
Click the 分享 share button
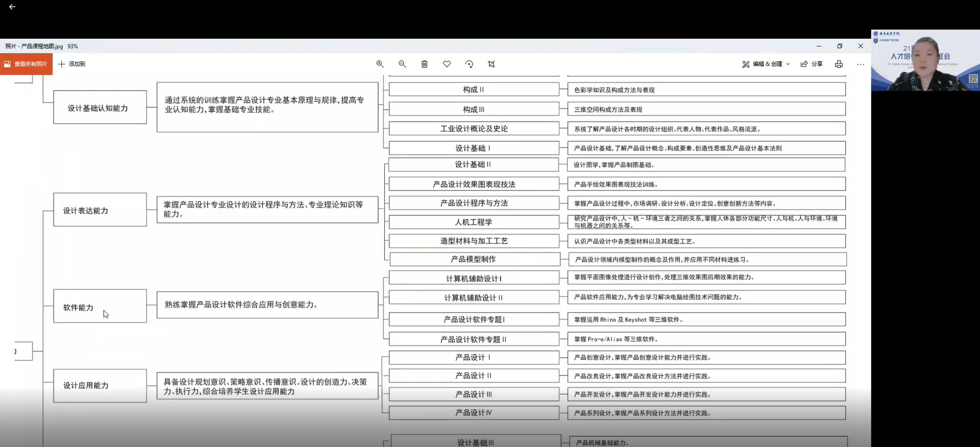point(812,64)
